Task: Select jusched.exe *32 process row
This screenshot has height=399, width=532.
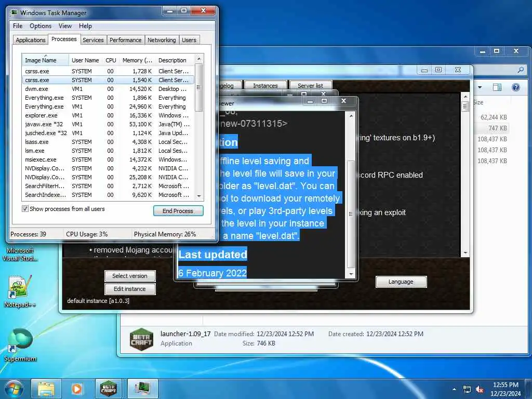Action: (108, 133)
